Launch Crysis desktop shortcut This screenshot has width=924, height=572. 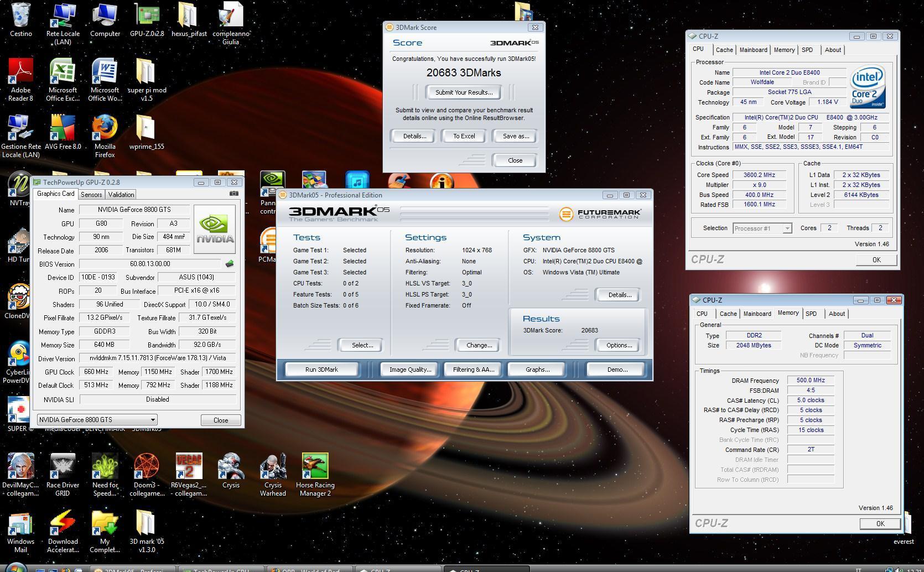[x=231, y=471]
